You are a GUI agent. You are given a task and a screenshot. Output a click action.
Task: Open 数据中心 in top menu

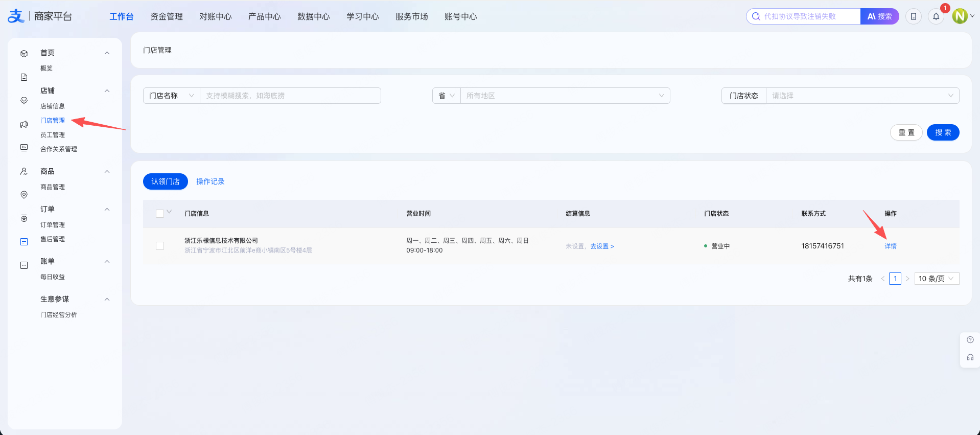coord(314,16)
